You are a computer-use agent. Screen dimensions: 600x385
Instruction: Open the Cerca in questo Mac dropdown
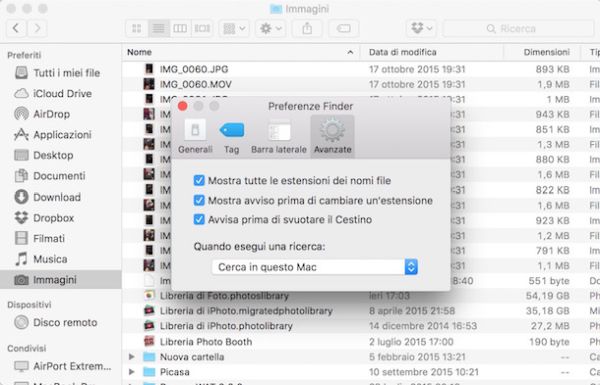(x=315, y=267)
